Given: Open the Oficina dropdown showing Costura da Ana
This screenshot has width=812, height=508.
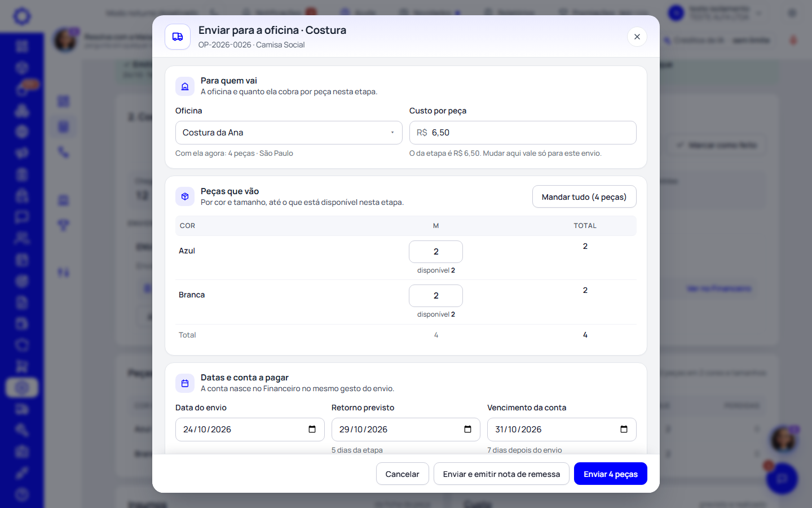Looking at the screenshot, I should [x=289, y=133].
